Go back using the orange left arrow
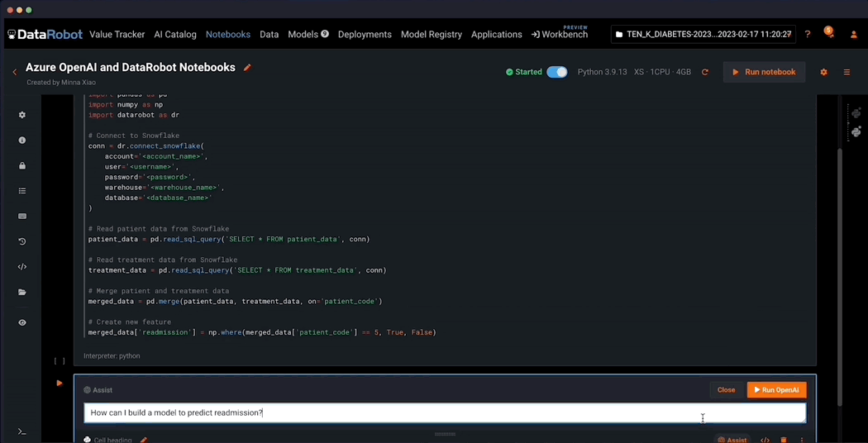This screenshot has width=868, height=443. click(15, 72)
